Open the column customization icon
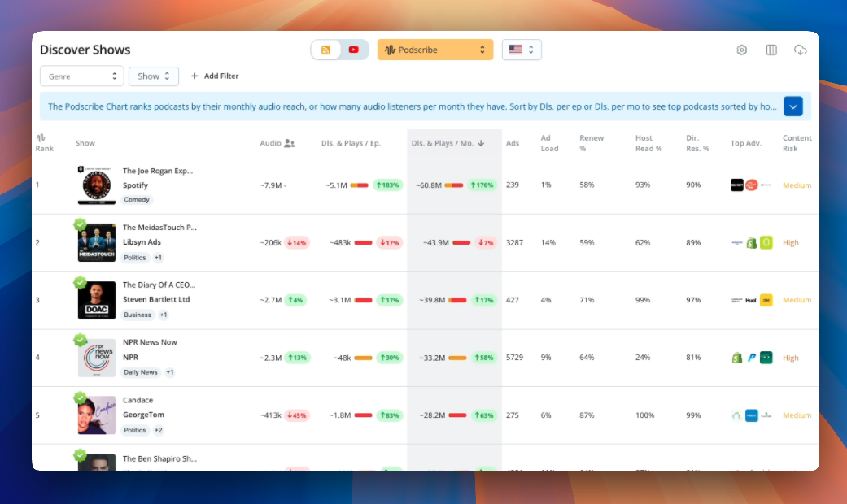 pyautogui.click(x=771, y=50)
